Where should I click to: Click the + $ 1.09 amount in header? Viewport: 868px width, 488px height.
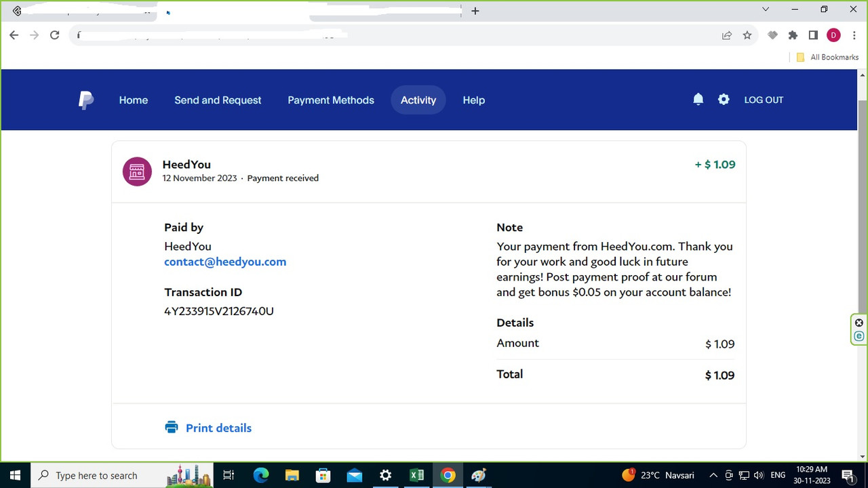click(715, 164)
